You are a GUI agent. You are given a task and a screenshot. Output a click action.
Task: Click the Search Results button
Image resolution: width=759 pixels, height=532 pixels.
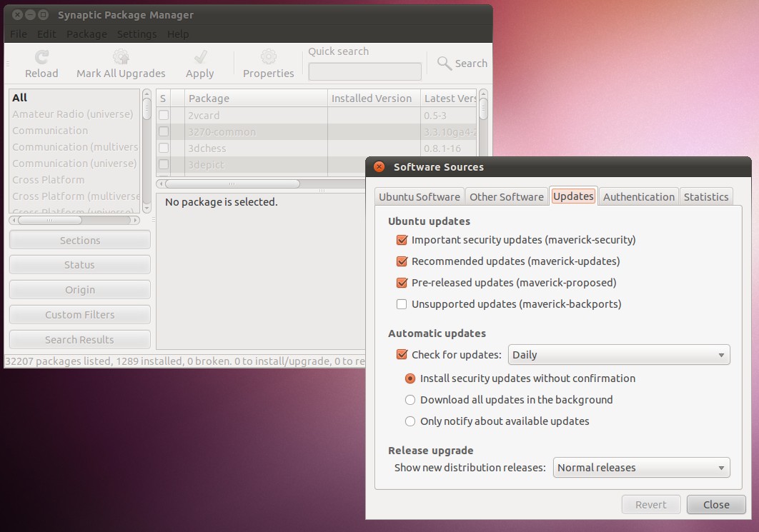click(80, 339)
